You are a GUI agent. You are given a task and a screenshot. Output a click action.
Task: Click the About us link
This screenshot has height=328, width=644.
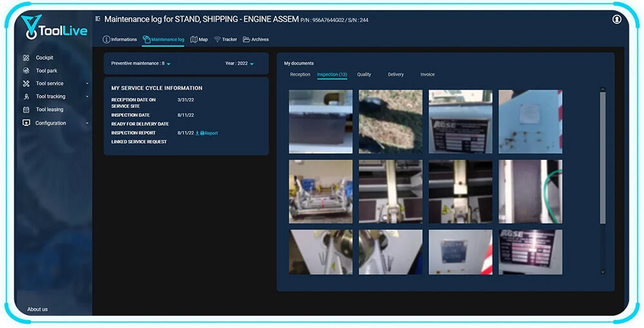pyautogui.click(x=37, y=309)
